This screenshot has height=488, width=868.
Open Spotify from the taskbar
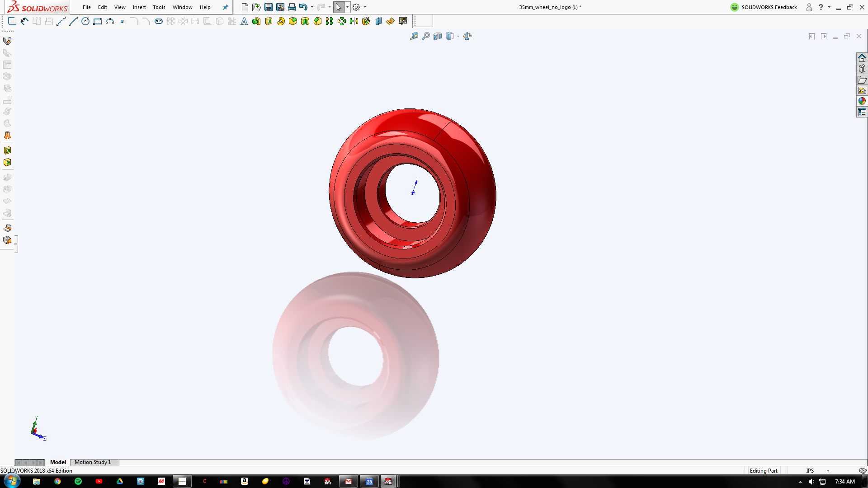[78, 481]
